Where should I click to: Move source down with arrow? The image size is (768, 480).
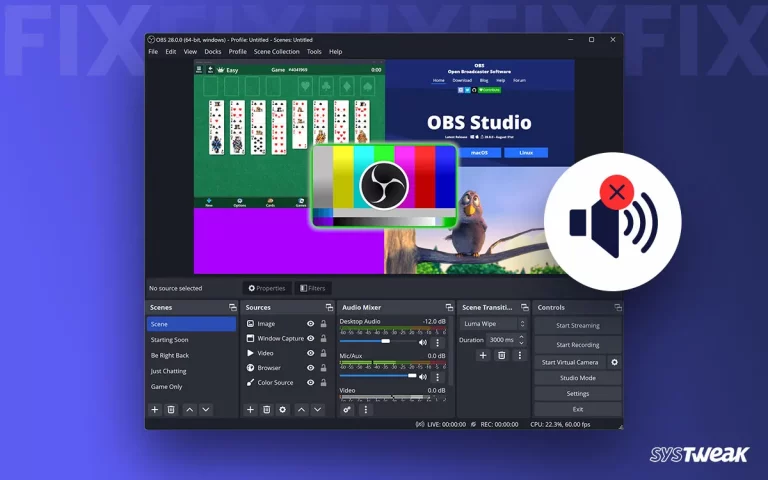click(318, 409)
